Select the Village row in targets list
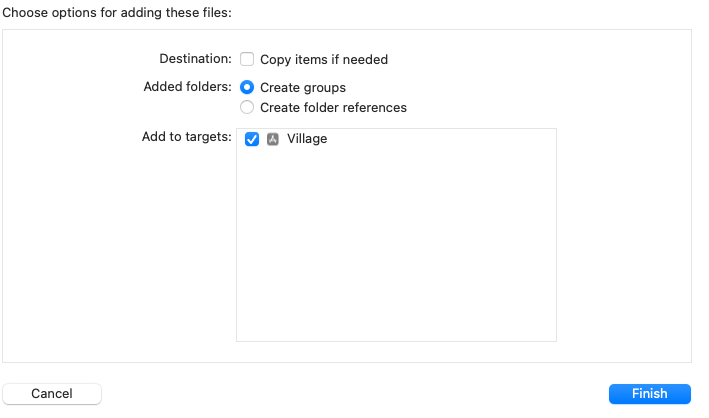Viewport: 709px width, 418px height. click(396, 139)
